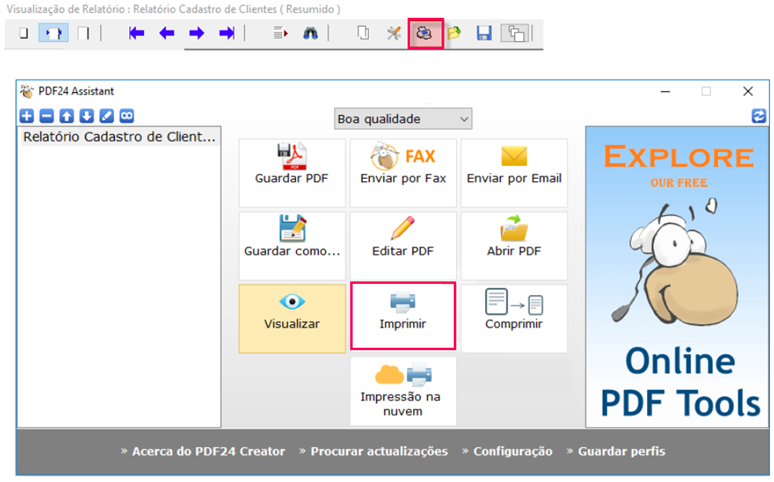Select 'Relatório Cadastro de Client...' list item
The width and height of the screenshot is (774, 482).
click(x=119, y=137)
